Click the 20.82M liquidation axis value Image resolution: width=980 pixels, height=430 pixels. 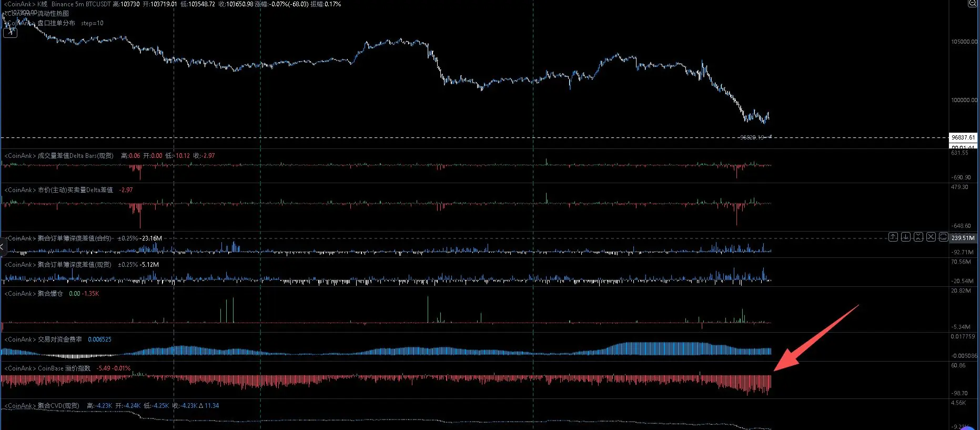[x=961, y=291]
